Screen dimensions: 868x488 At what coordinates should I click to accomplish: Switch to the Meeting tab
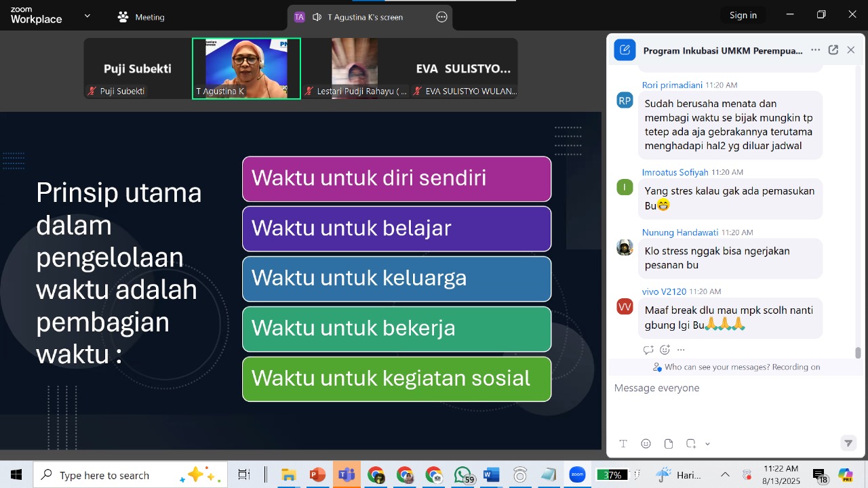[141, 17]
